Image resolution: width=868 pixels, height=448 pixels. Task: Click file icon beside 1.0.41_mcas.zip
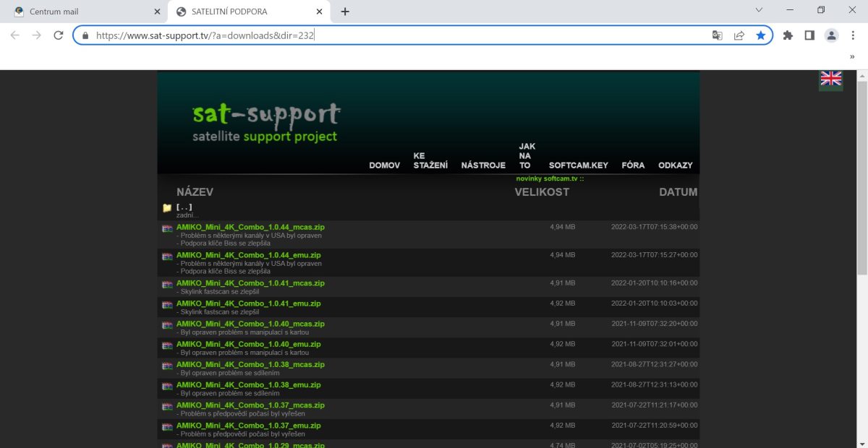click(167, 284)
